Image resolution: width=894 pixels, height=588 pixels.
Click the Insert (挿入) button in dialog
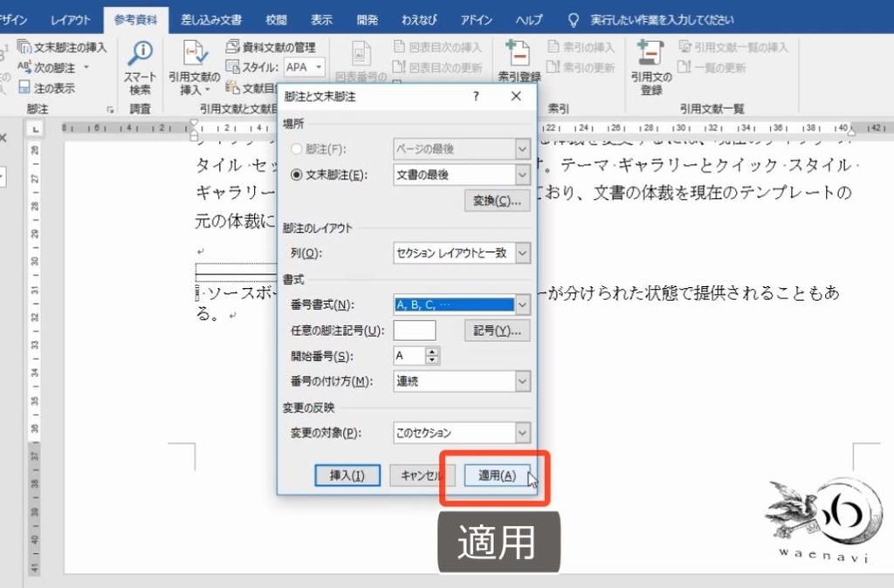click(x=347, y=475)
